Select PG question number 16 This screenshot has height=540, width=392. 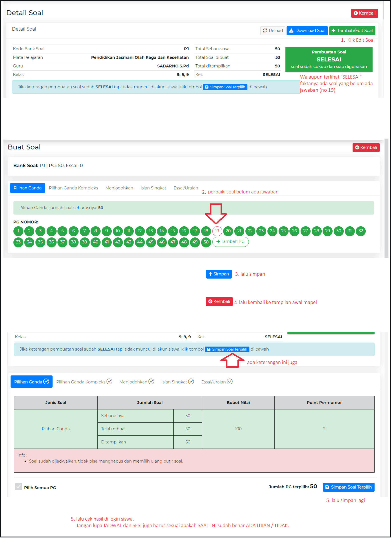click(184, 231)
